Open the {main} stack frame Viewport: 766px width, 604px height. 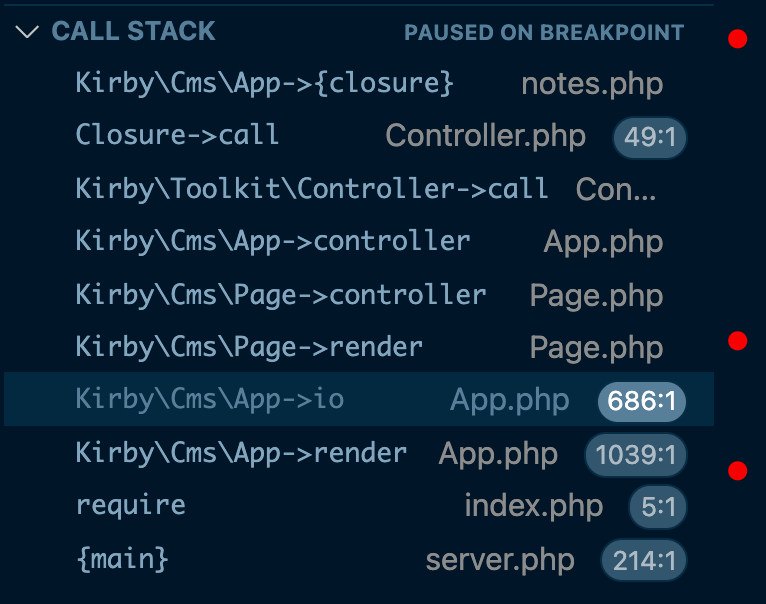[359, 559]
